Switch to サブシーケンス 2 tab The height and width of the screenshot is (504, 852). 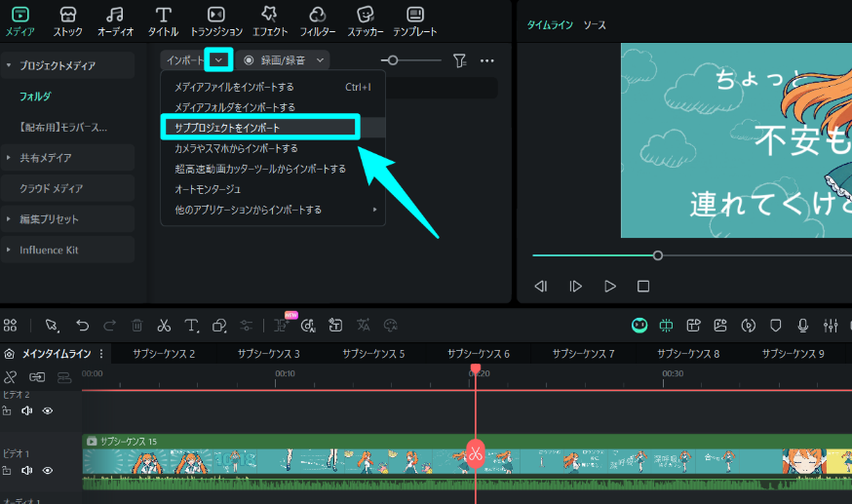coord(164,354)
